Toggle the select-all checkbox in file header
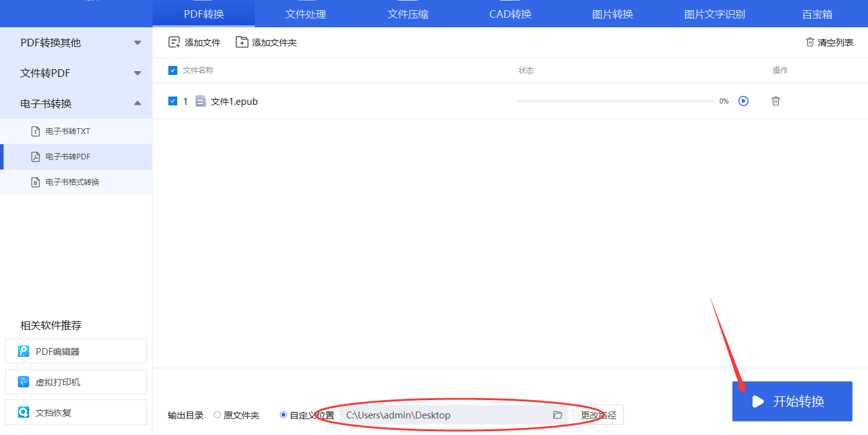 pos(173,70)
